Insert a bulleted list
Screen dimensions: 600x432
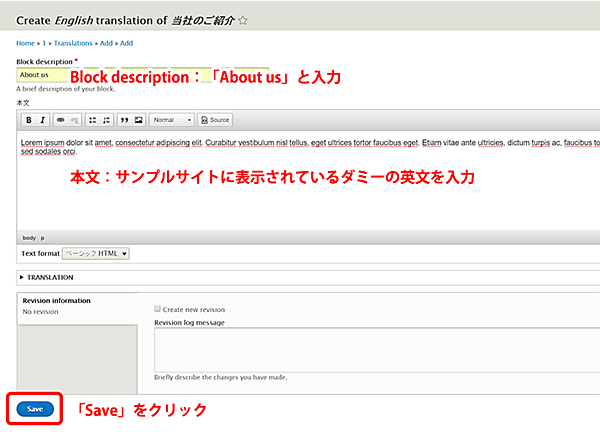pos(93,120)
